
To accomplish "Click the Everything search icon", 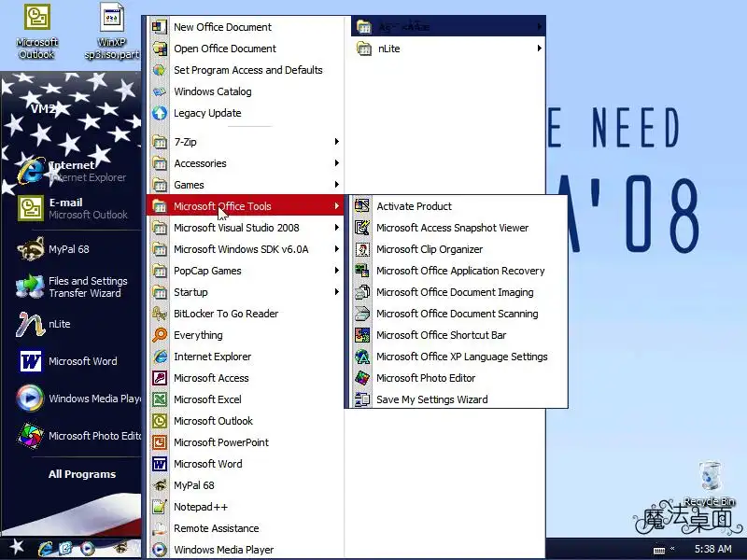I will pos(159,335).
